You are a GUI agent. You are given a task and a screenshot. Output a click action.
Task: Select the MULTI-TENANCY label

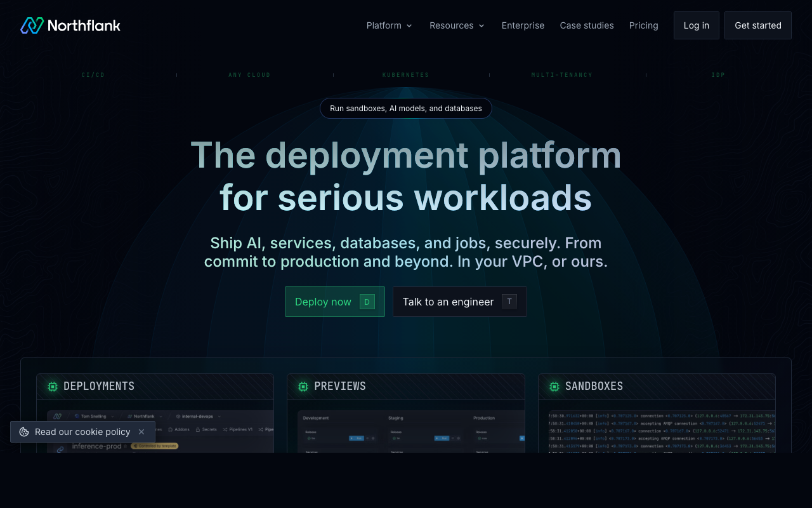[562, 75]
